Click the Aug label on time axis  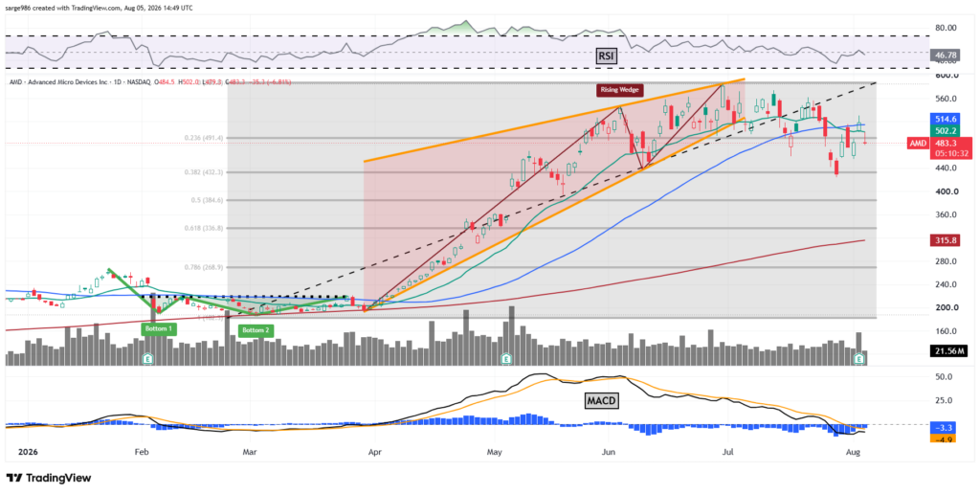[855, 452]
